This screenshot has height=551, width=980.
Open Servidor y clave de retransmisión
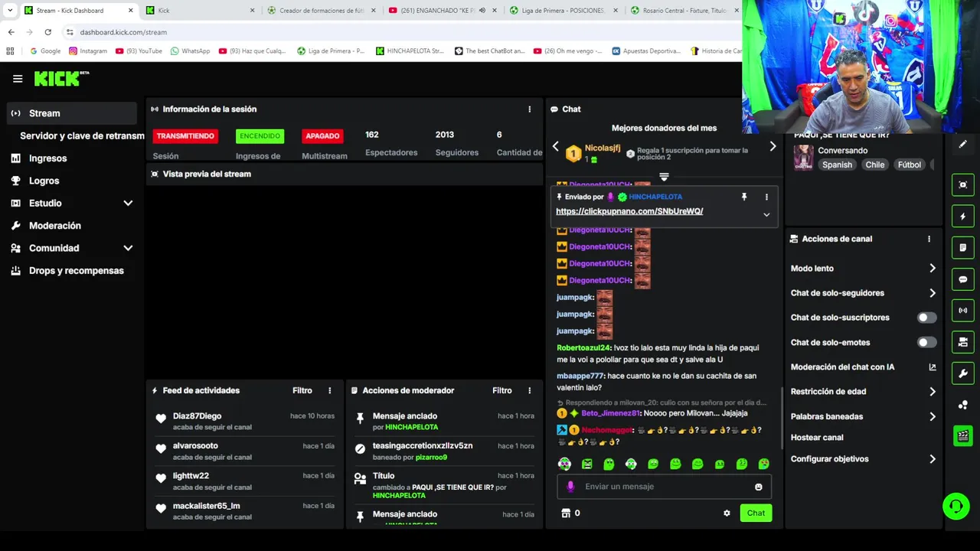82,135
